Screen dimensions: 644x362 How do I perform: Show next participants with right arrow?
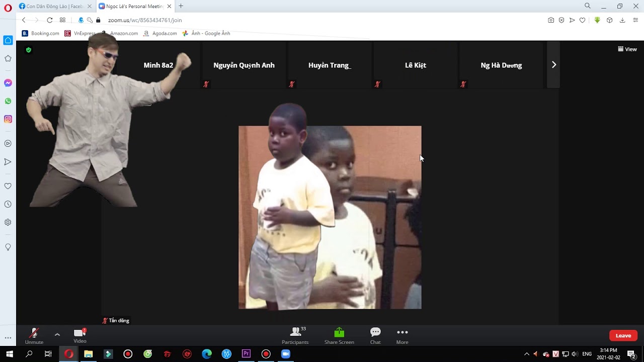(553, 65)
